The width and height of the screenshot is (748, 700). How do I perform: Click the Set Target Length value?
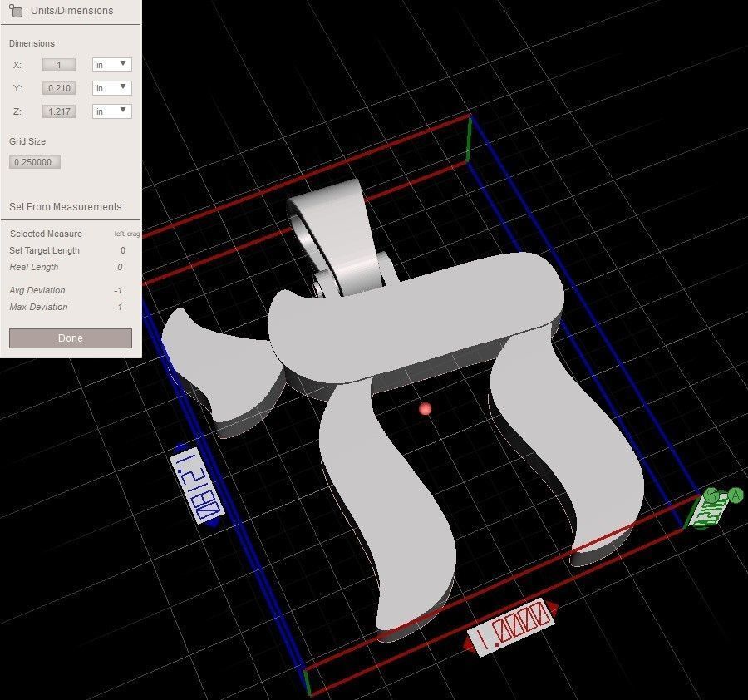(123, 250)
